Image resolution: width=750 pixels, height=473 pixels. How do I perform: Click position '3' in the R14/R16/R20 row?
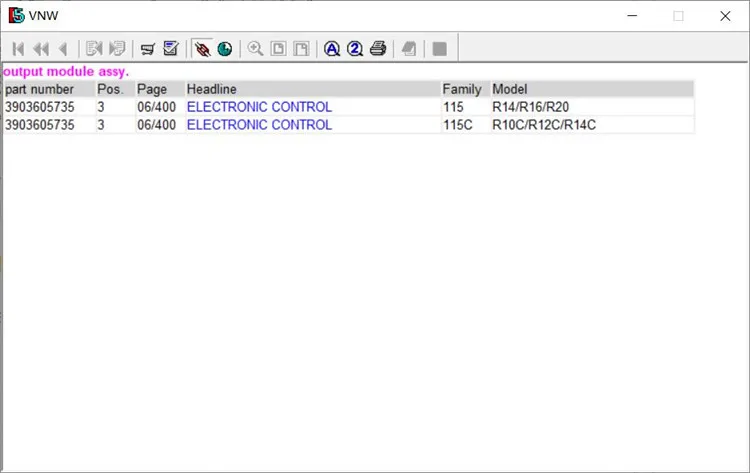coord(101,107)
